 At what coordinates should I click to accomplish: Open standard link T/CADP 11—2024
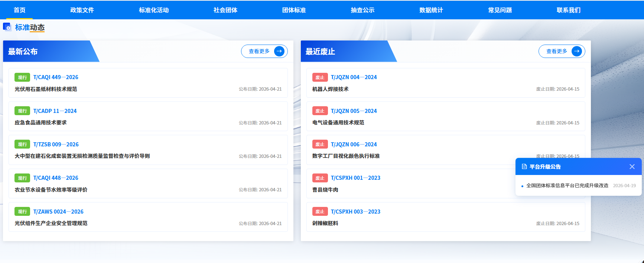pyautogui.click(x=55, y=111)
